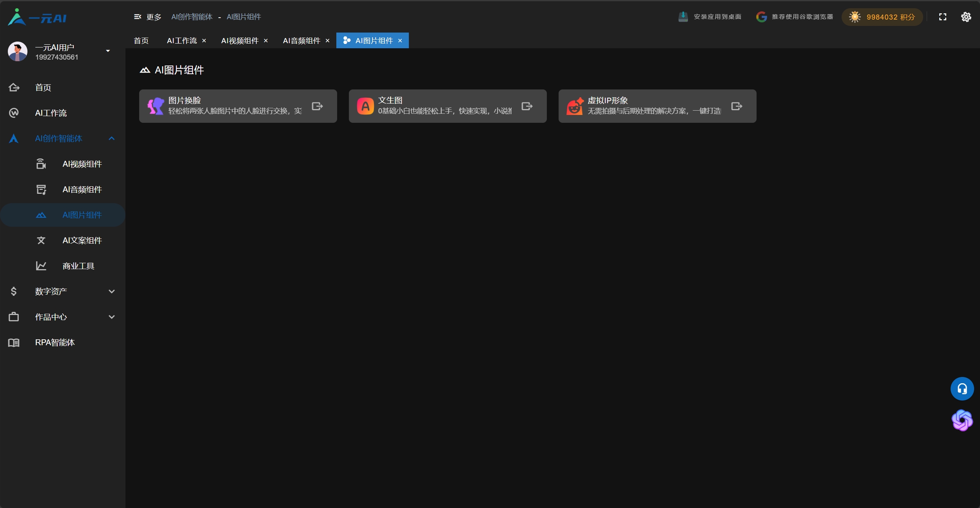Click the open arrow icon on 文生图 card
This screenshot has height=508, width=980.
[527, 106]
